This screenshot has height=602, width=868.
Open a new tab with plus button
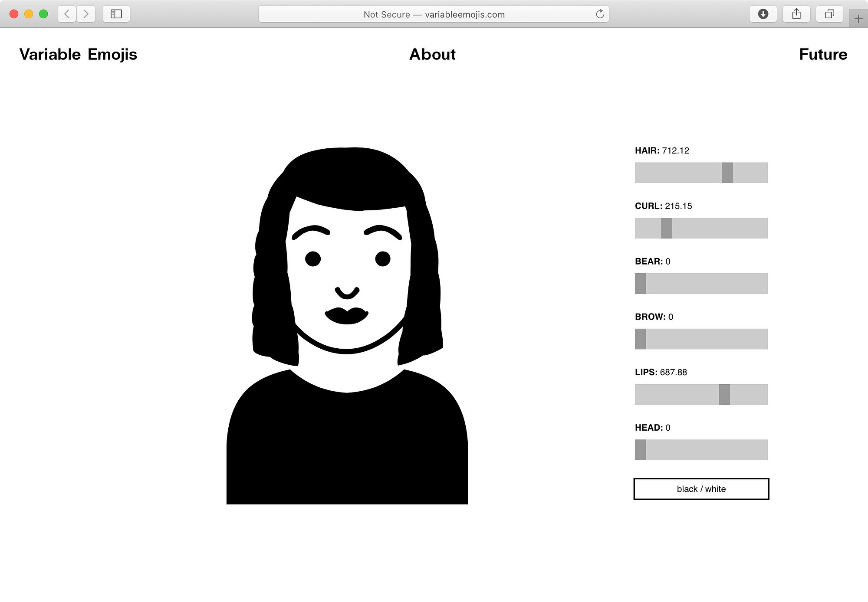[x=858, y=19]
